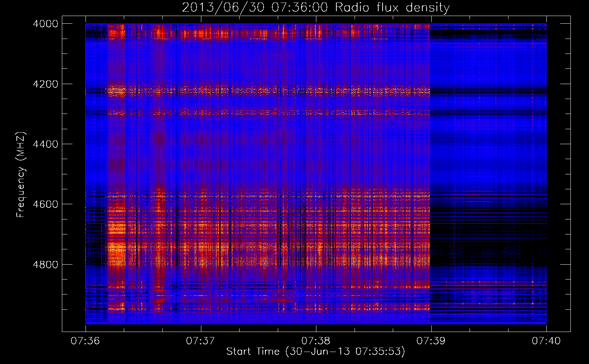The width and height of the screenshot is (589, 364).
Task: Click the plot title '2013/06/30 07:36:00 Radio flux density'
Action: [316, 8]
